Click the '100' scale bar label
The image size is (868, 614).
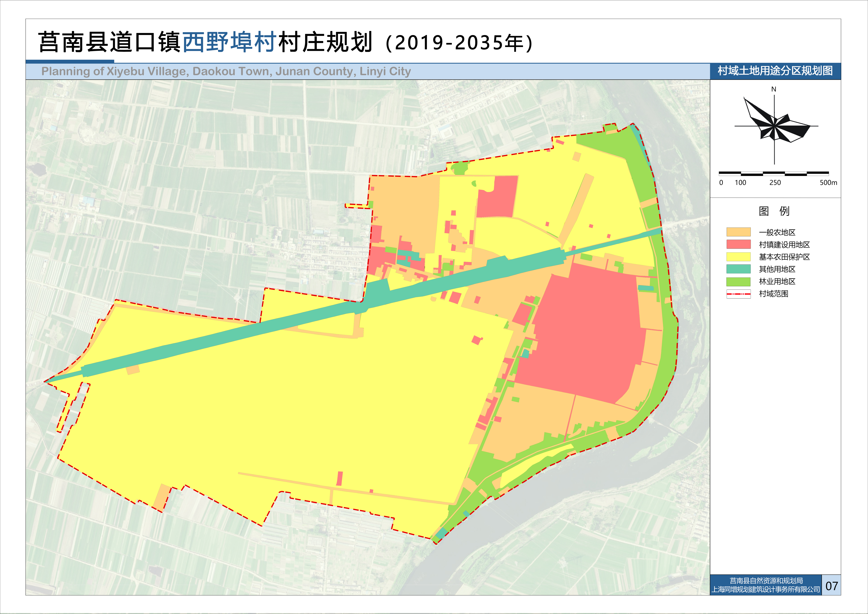click(740, 183)
